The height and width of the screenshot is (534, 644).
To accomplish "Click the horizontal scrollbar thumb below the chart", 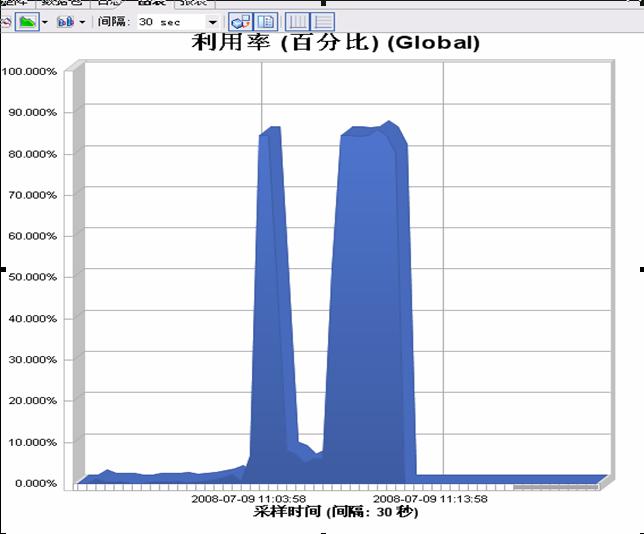I will (x=556, y=487).
